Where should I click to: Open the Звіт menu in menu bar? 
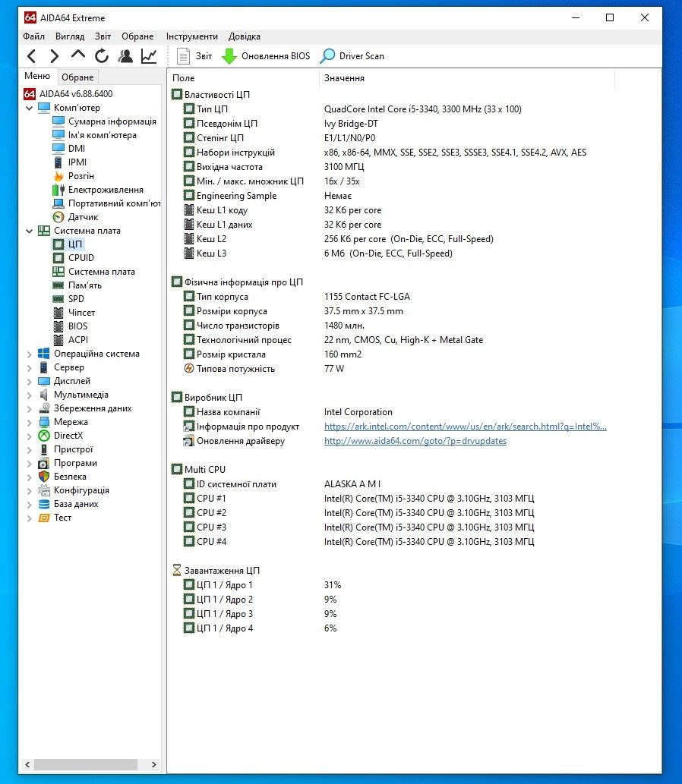pos(103,36)
